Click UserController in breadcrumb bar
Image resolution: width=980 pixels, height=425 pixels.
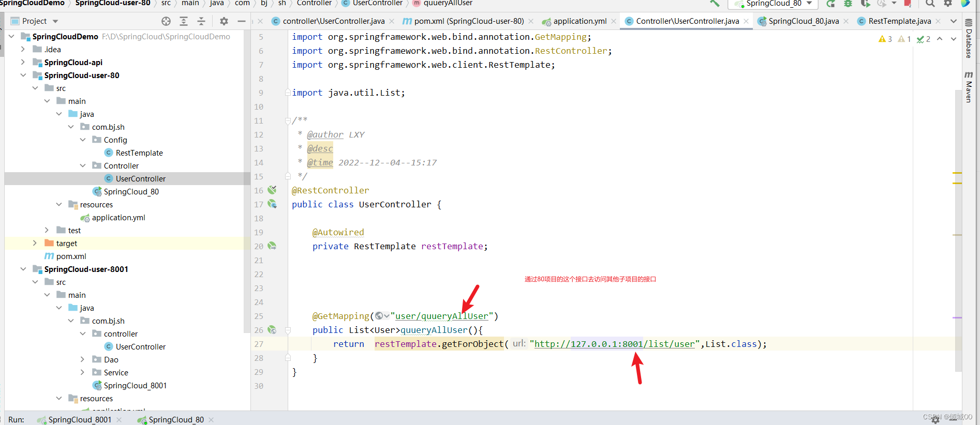click(x=378, y=3)
